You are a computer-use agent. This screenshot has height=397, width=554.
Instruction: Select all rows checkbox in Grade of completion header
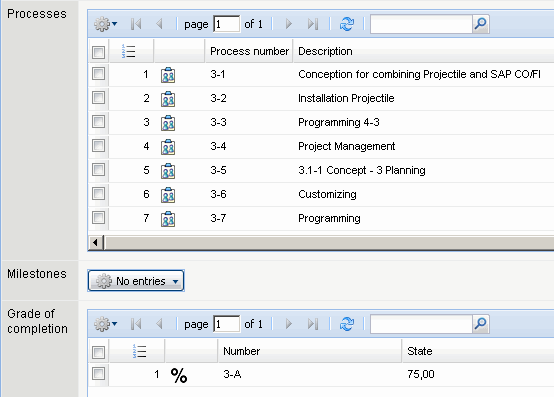(x=98, y=352)
